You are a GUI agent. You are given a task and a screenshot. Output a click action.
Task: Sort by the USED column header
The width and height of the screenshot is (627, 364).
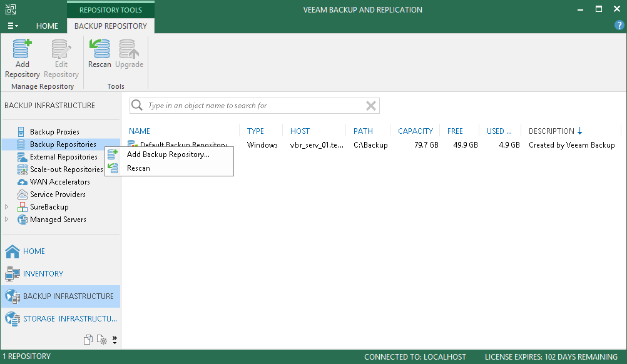tap(499, 131)
